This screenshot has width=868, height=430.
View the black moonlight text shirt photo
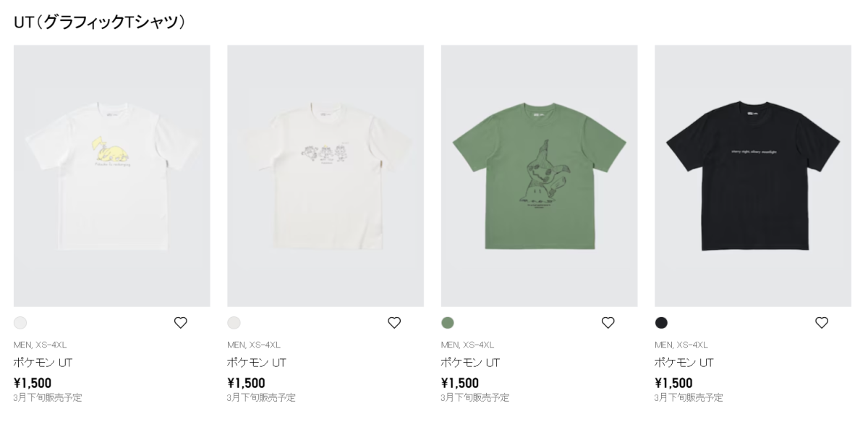pos(753,176)
